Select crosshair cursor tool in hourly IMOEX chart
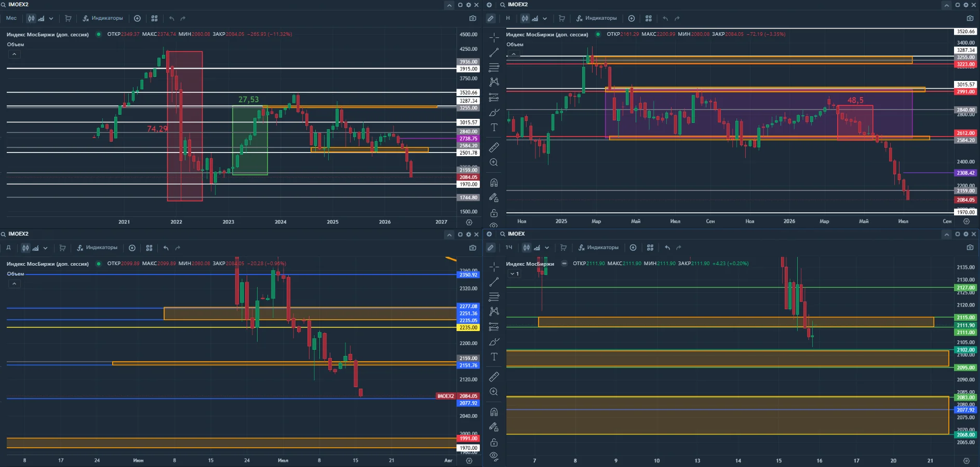The image size is (980, 467). click(x=494, y=267)
